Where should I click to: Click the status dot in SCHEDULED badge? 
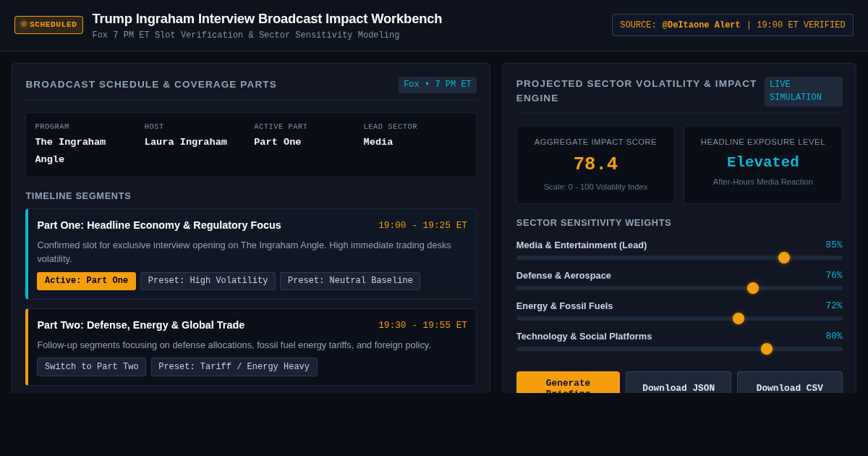[x=24, y=25]
